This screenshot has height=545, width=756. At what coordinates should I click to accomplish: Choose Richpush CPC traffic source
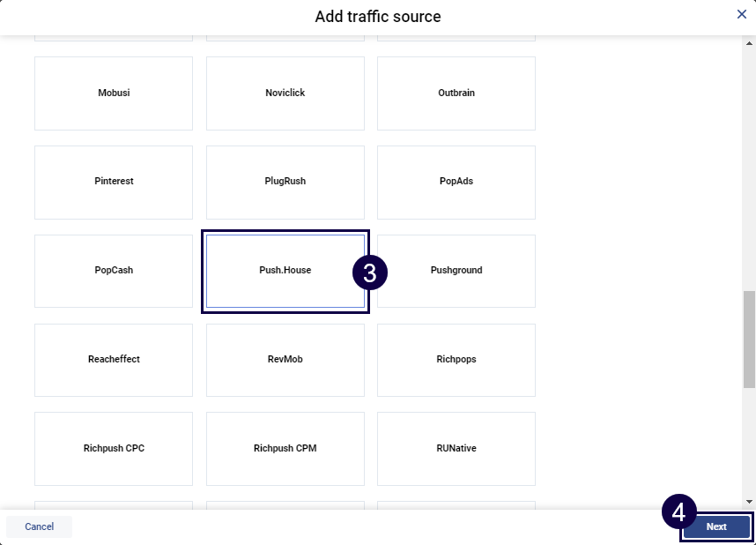(x=114, y=449)
